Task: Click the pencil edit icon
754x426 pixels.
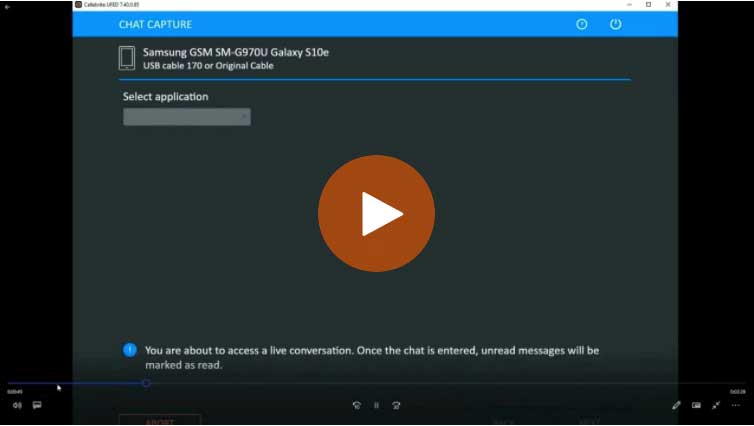Action: (x=676, y=405)
